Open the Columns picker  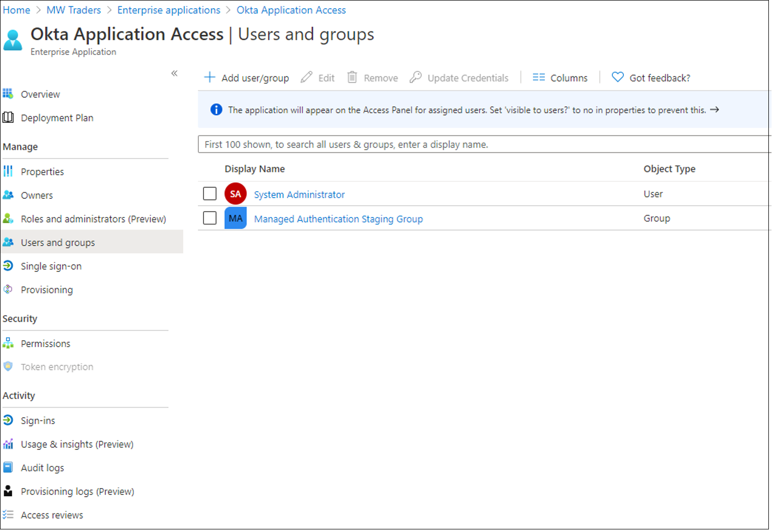pos(560,77)
